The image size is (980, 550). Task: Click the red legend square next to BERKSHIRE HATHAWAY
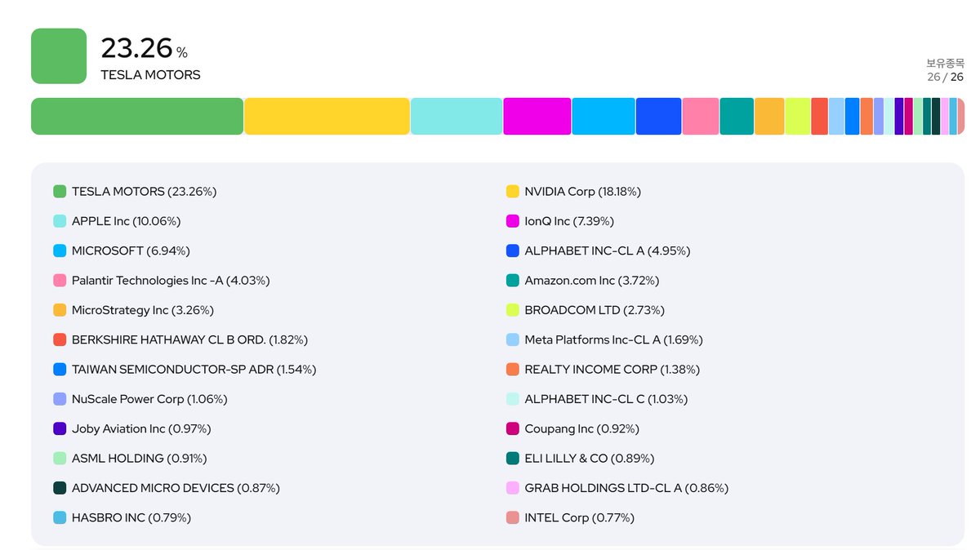[60, 339]
